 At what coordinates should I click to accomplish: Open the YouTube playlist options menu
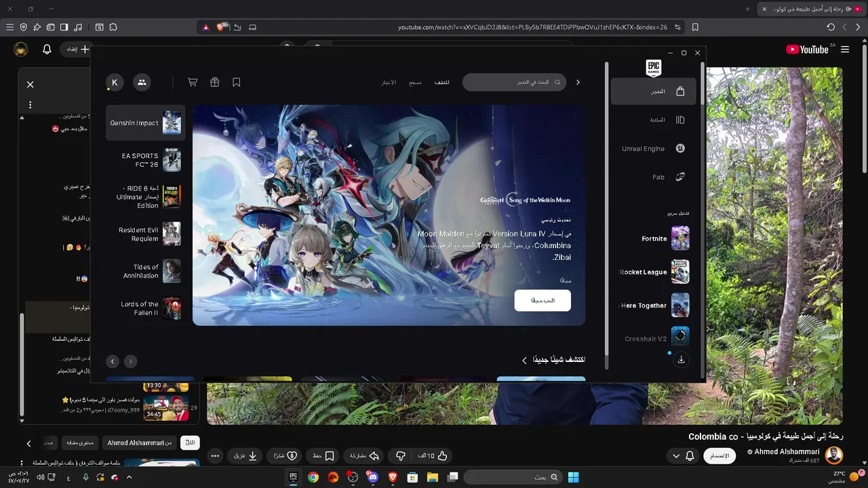[30, 105]
